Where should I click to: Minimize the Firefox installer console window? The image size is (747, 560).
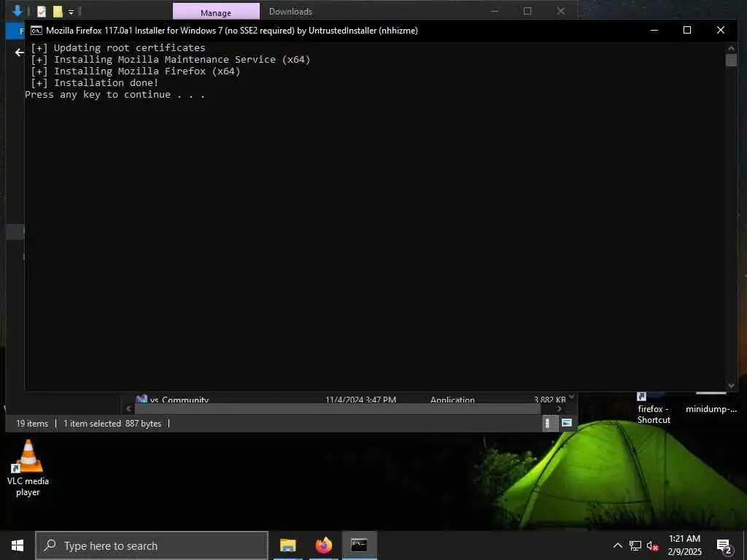pos(654,30)
